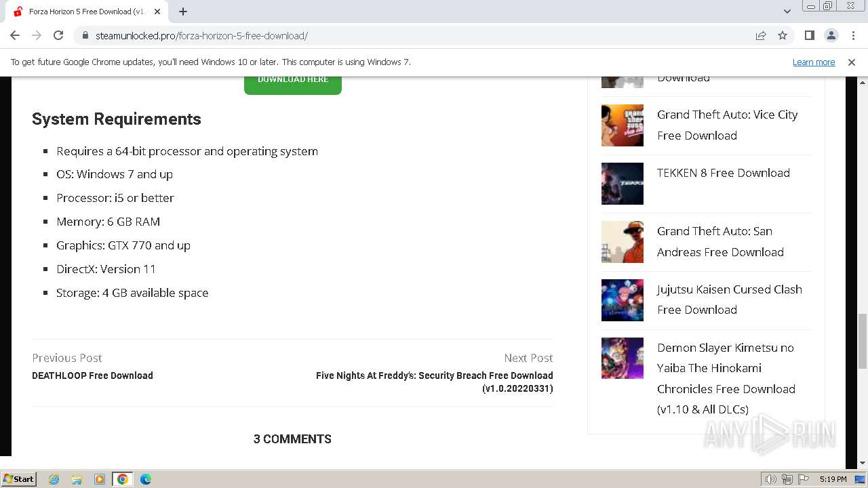This screenshot has height=488, width=868.
Task: Bookmark this tab with the star icon
Action: 783,35
